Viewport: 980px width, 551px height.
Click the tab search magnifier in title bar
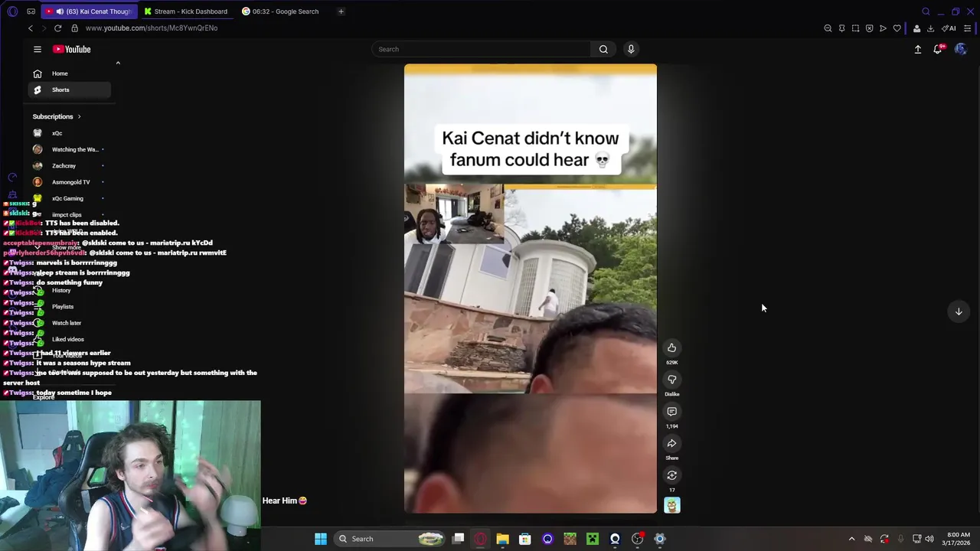tap(926, 11)
